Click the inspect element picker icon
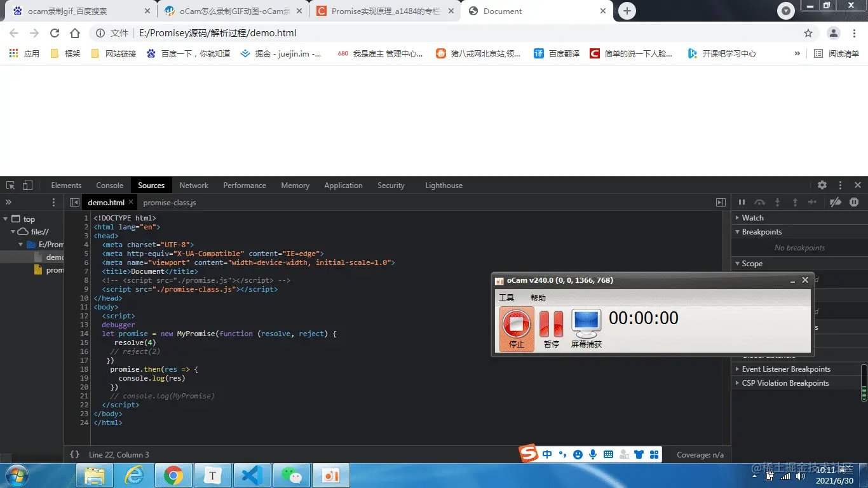Viewport: 868px width, 488px height. pos(11,186)
